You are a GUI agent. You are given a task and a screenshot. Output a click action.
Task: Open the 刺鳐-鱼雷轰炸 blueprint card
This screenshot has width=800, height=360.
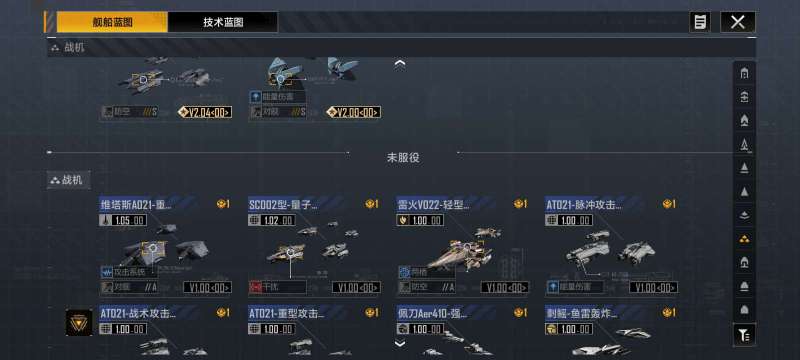tap(611, 330)
